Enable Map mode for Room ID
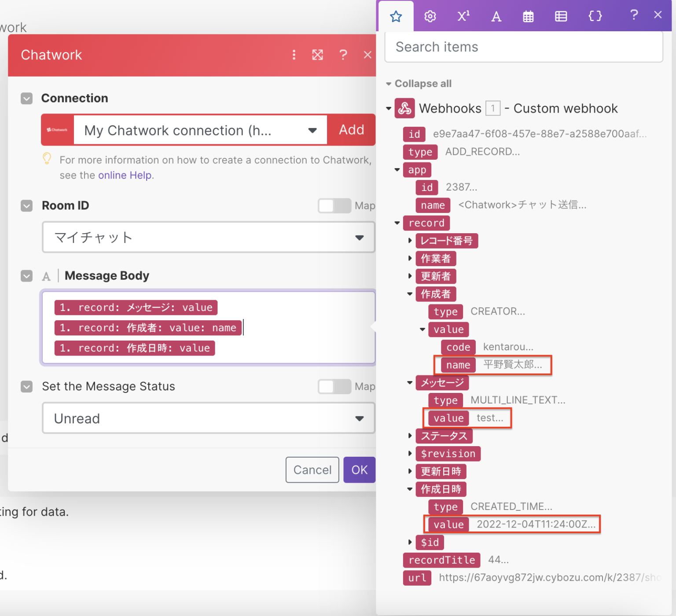The image size is (676, 616). coord(334,205)
